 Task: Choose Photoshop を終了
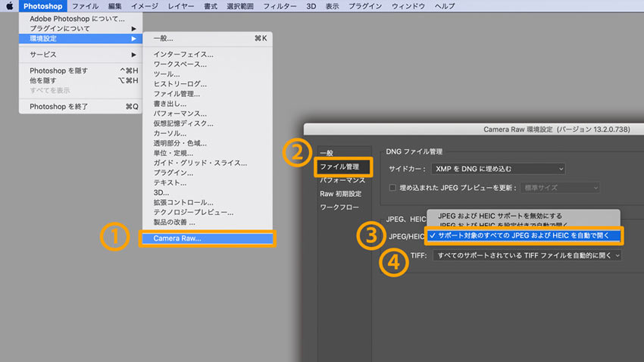click(80, 107)
